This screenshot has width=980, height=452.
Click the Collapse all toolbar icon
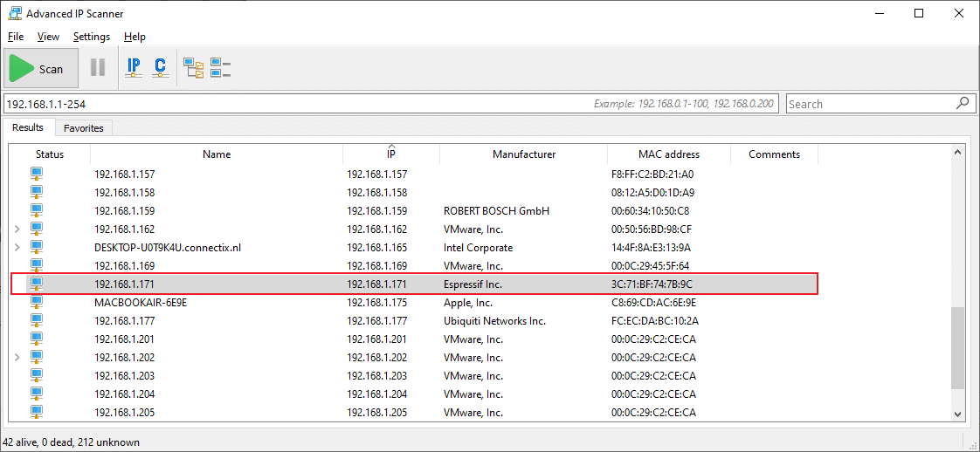click(x=221, y=68)
